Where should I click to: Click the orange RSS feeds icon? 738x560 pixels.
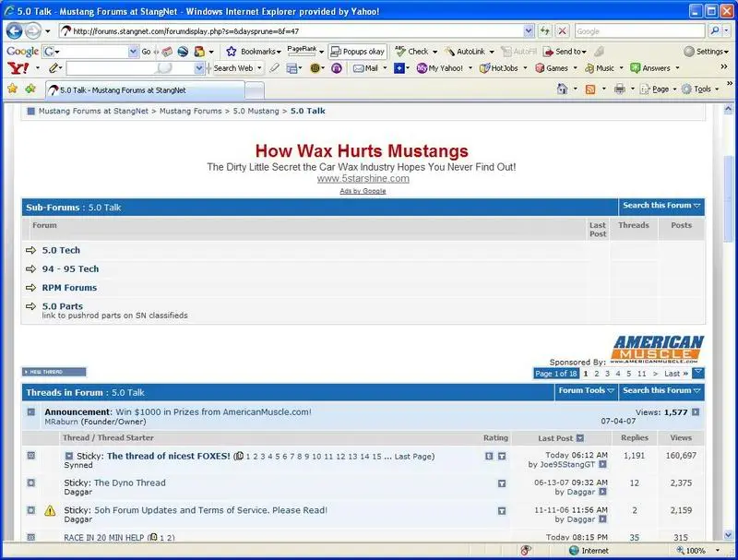tap(589, 89)
